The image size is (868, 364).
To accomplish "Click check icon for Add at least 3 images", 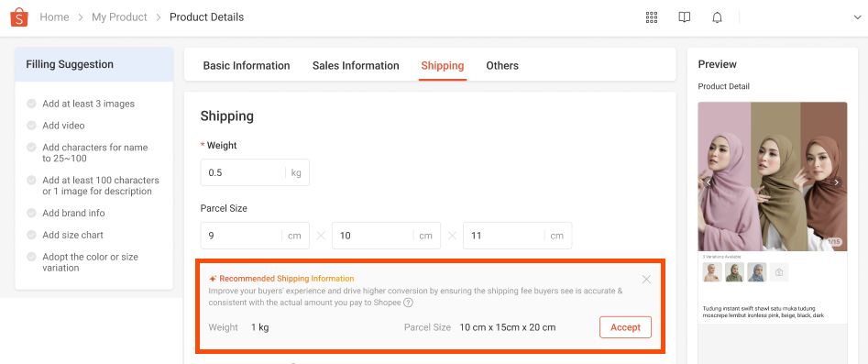I will pos(31,104).
